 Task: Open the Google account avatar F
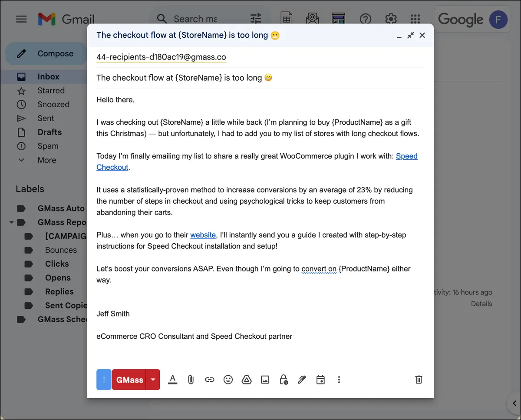pyautogui.click(x=498, y=20)
